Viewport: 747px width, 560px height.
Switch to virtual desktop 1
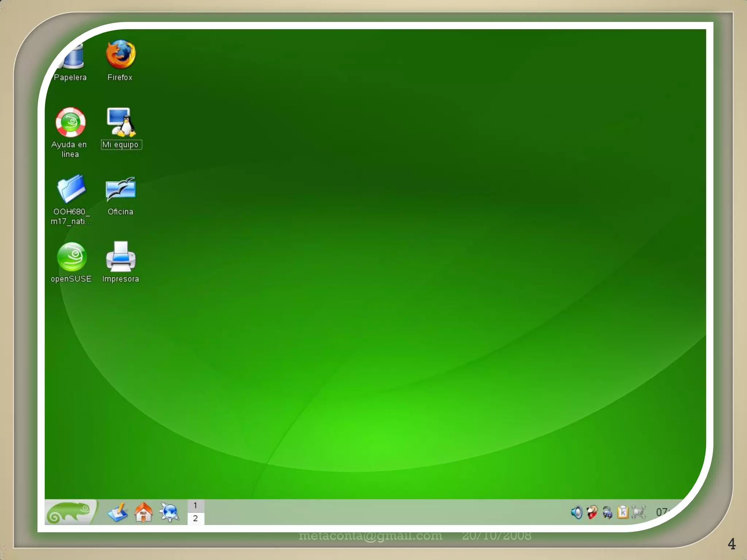[x=196, y=506]
